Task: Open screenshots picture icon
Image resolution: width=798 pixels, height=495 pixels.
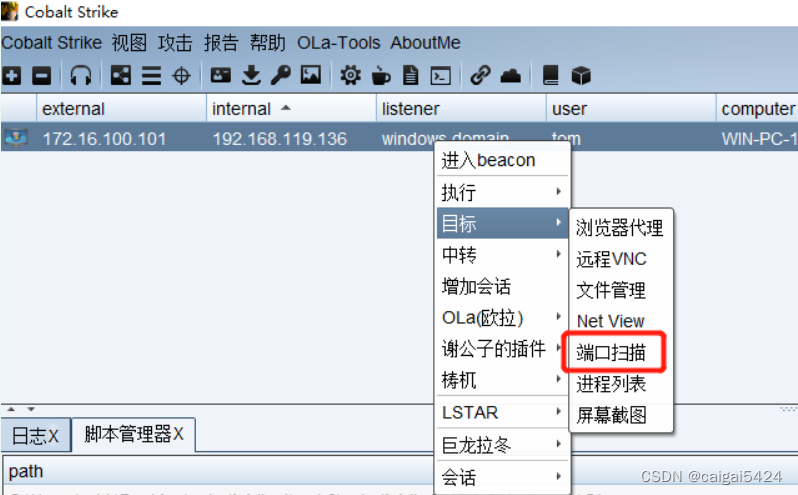Action: pyautogui.click(x=311, y=75)
